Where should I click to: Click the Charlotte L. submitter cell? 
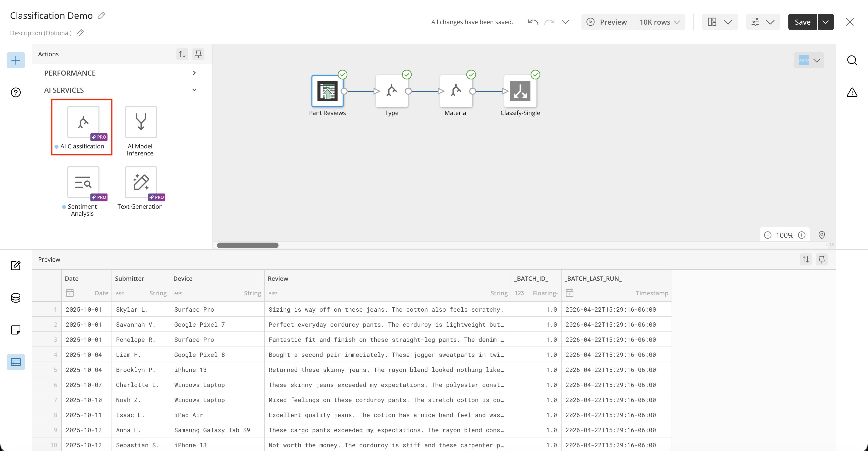[x=141, y=385]
